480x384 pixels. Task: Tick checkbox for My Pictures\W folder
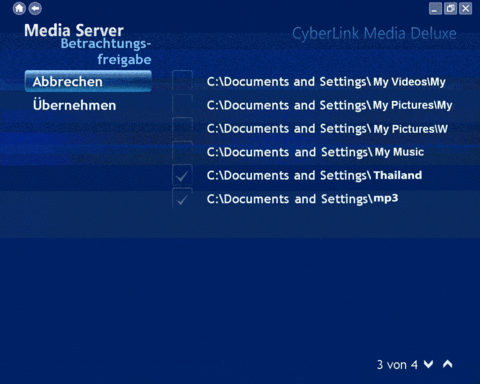click(182, 128)
